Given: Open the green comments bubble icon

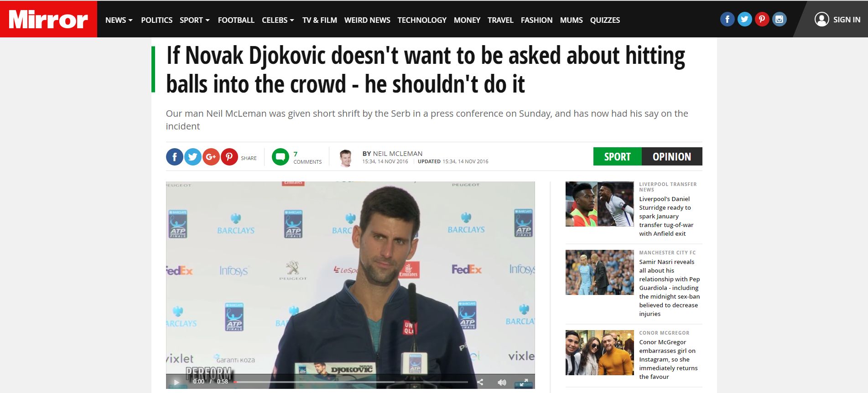Looking at the screenshot, I should [x=281, y=157].
